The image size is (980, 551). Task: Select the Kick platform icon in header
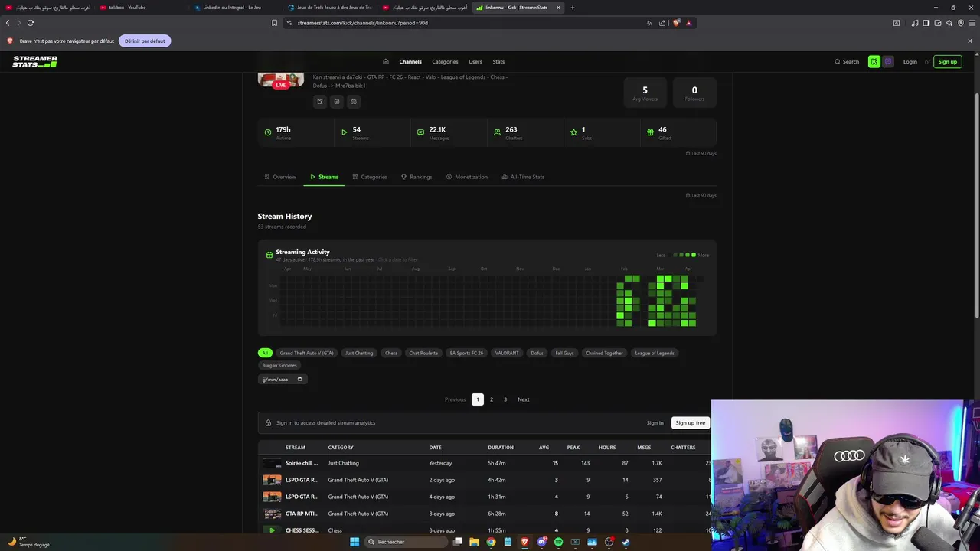874,62
